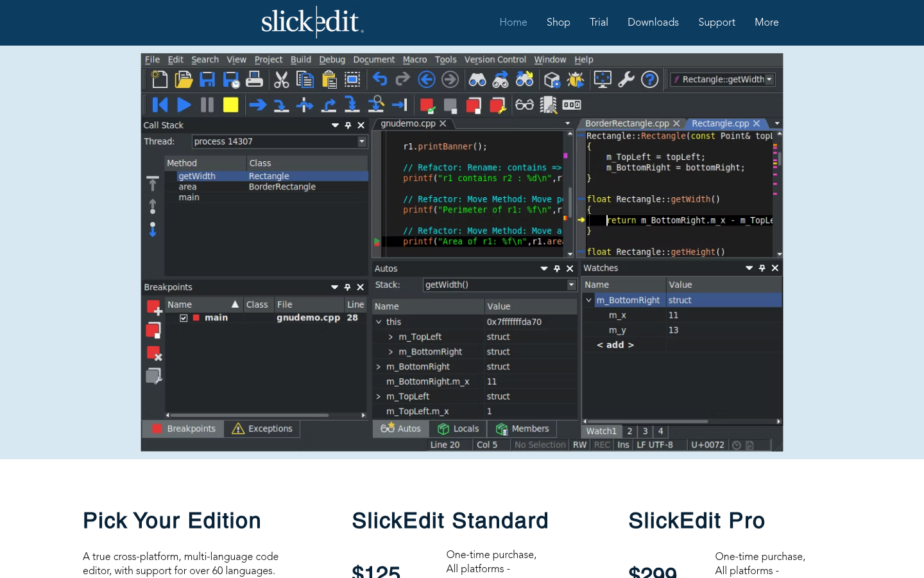This screenshot has width=924, height=578.
Task: Click Add Breakpoint icon in Breakpoints panel
Action: click(154, 308)
